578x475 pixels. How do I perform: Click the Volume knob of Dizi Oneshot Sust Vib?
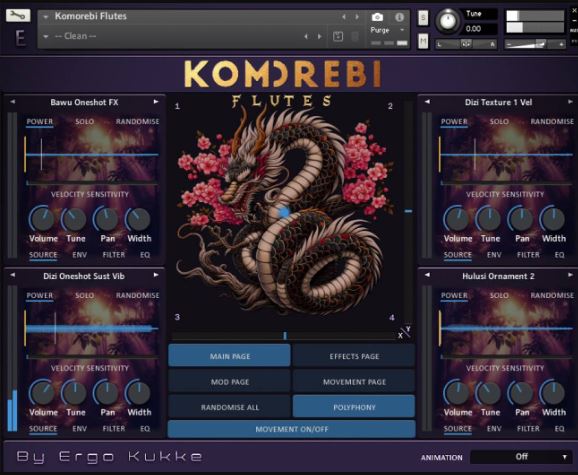click(42, 393)
